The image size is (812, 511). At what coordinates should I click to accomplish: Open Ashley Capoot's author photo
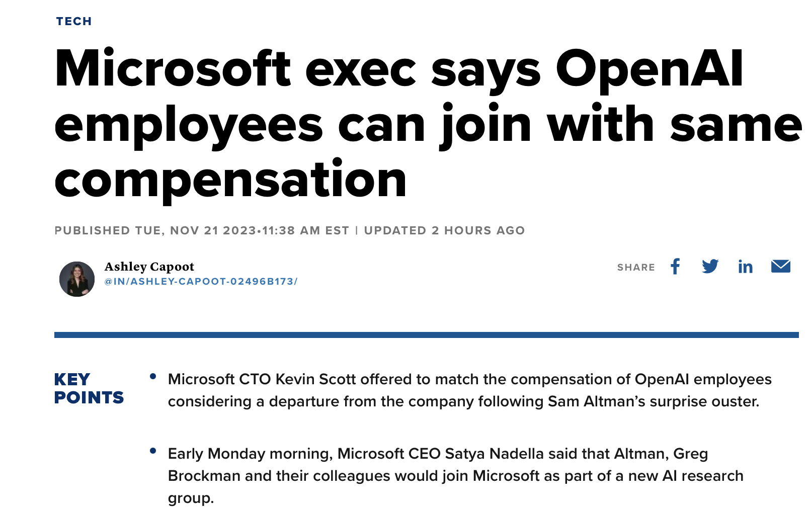coord(77,279)
